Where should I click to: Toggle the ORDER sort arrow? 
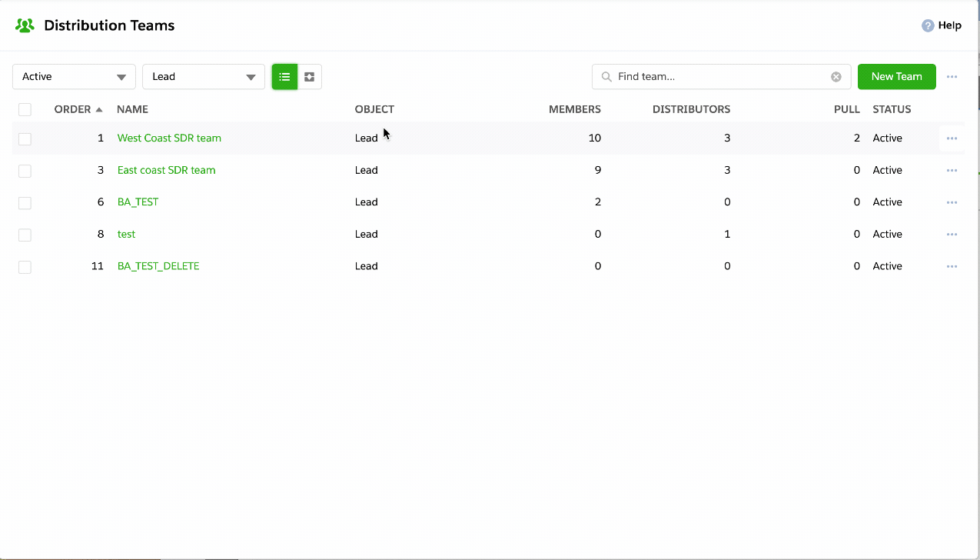[99, 109]
